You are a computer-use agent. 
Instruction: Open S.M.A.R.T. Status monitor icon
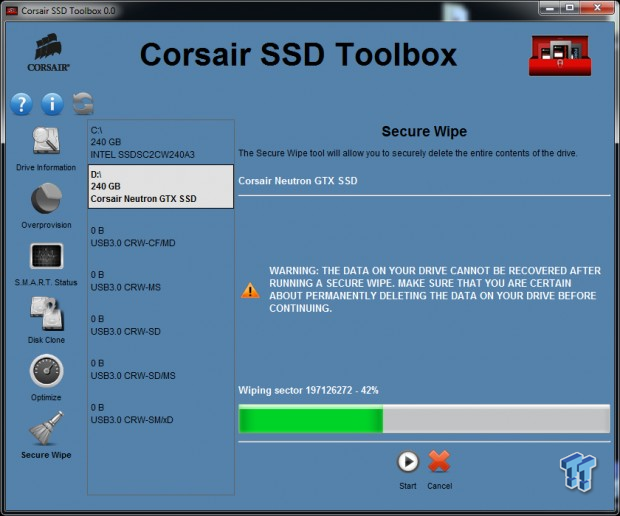click(46, 256)
